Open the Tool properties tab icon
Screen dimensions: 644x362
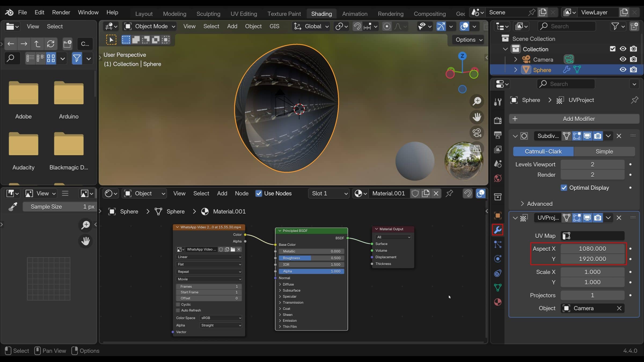coord(498,102)
